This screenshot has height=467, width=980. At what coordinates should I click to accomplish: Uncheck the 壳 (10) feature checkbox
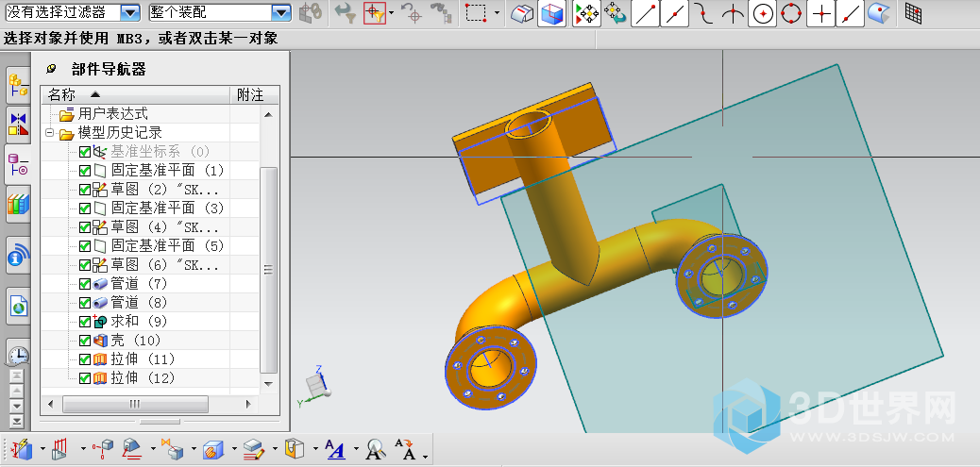(x=85, y=341)
